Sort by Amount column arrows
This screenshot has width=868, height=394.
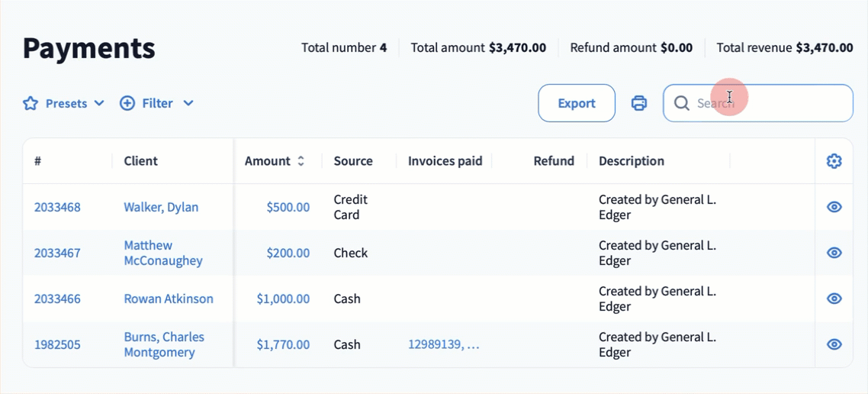tap(301, 161)
